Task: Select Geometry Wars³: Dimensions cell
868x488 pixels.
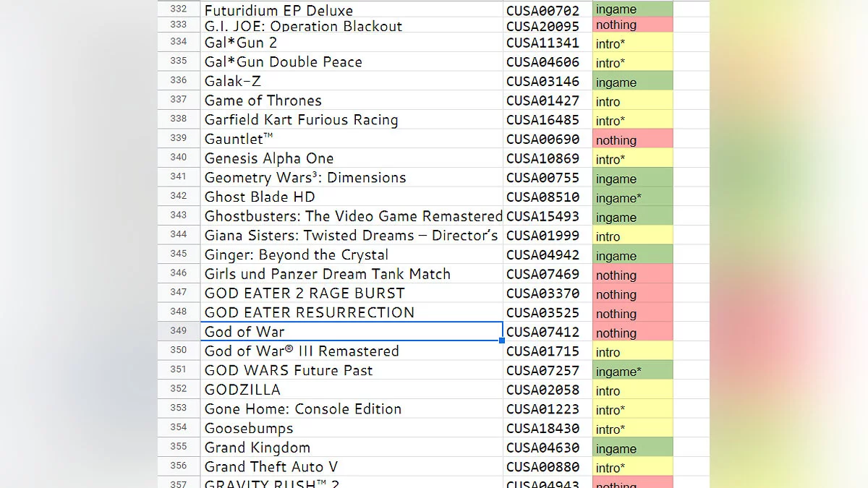Action: coord(352,178)
